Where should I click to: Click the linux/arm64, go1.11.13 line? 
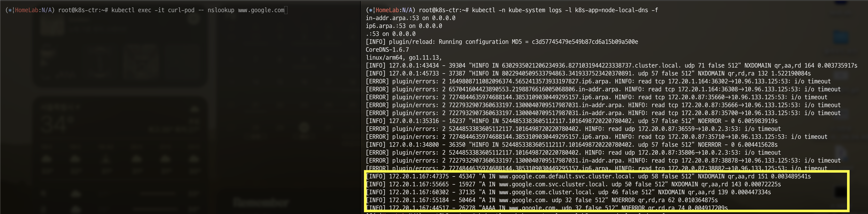point(404,57)
